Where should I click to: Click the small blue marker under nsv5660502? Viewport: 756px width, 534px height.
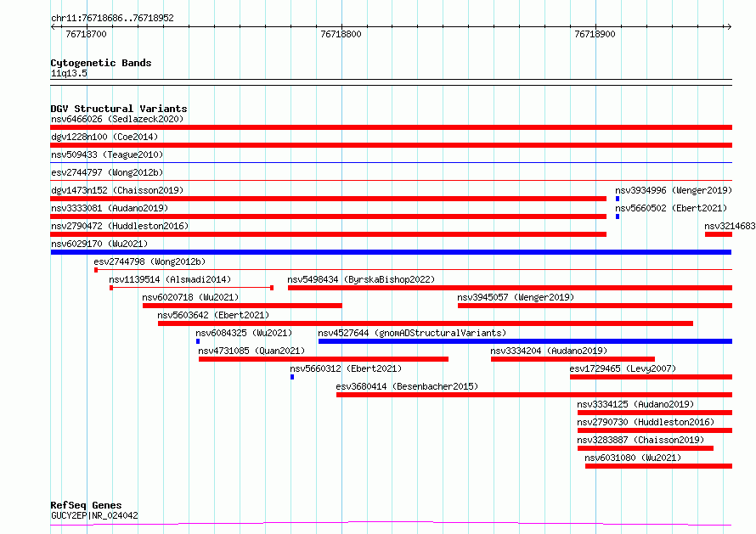[x=618, y=216]
